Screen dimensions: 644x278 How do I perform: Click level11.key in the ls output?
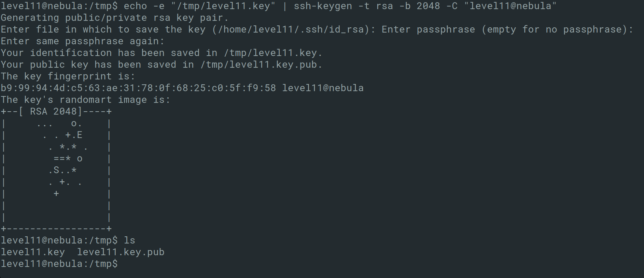coord(33,252)
